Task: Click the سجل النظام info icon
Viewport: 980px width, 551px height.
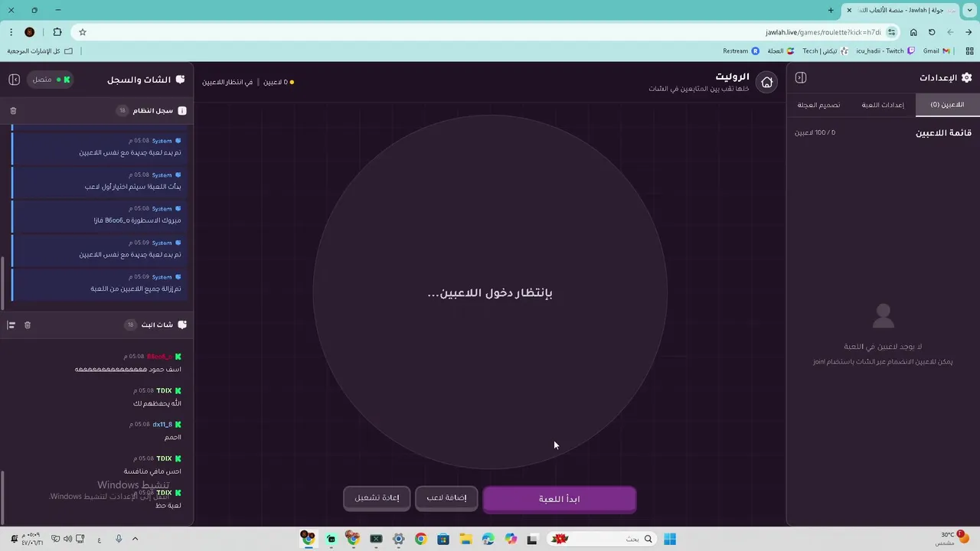Action: [182, 111]
